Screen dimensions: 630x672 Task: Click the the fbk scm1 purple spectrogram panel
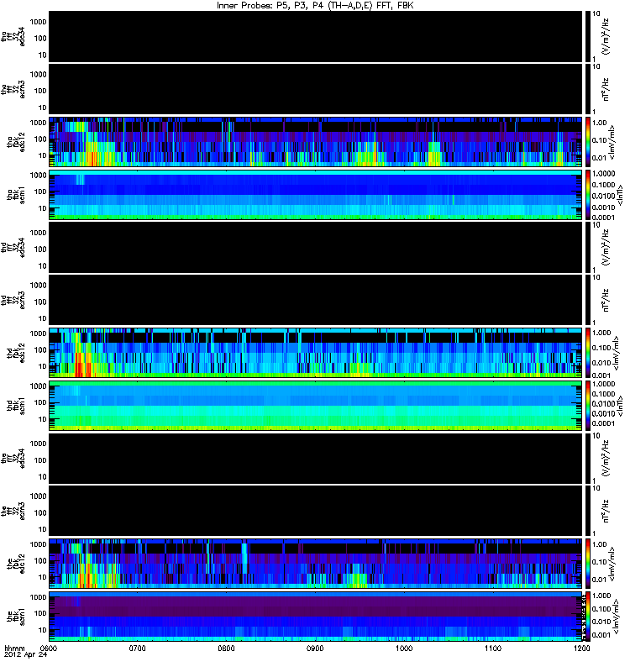(316, 617)
